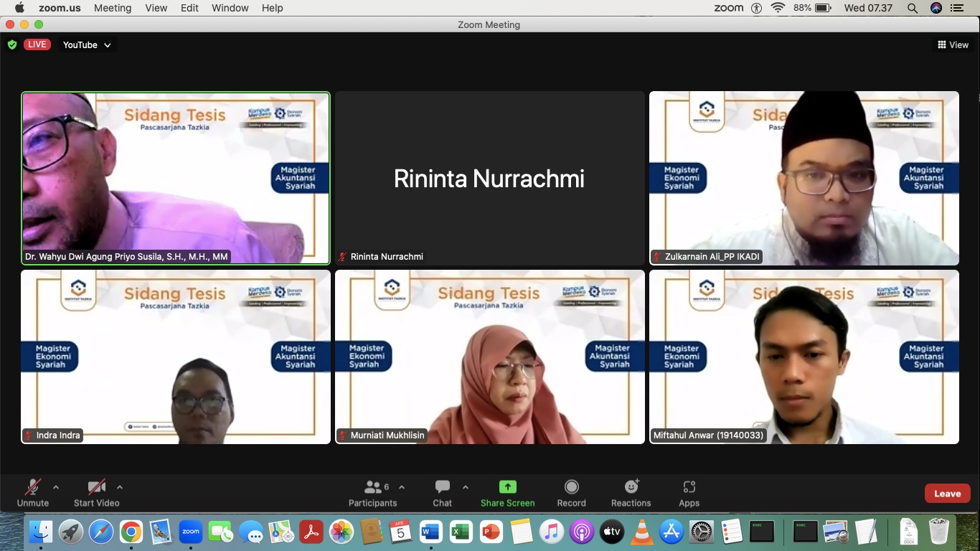The image size is (980, 551).
Task: Start recording with the Record button
Action: coord(572,494)
